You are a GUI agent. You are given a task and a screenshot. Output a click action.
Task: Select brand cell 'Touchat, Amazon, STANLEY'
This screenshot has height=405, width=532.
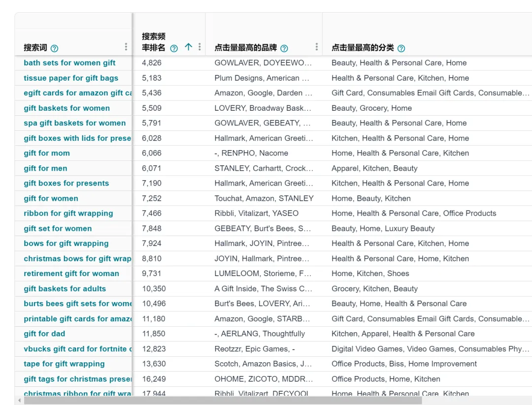(x=264, y=199)
